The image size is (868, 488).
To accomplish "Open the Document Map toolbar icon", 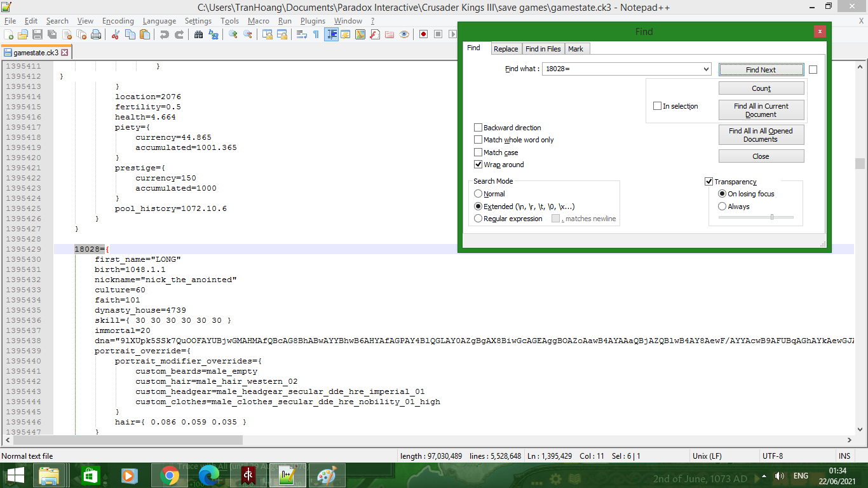I will point(360,34).
